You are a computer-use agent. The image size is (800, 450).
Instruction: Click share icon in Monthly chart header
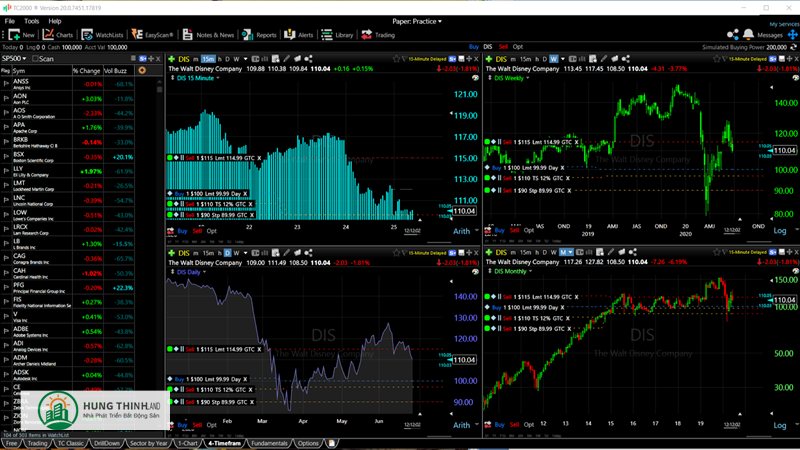click(633, 252)
